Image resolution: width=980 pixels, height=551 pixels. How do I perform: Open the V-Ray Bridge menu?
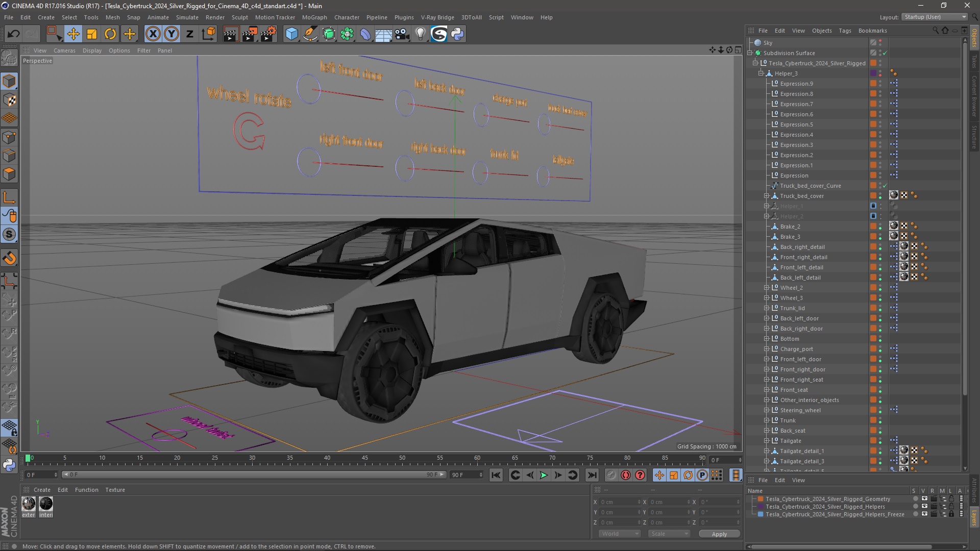pyautogui.click(x=437, y=17)
